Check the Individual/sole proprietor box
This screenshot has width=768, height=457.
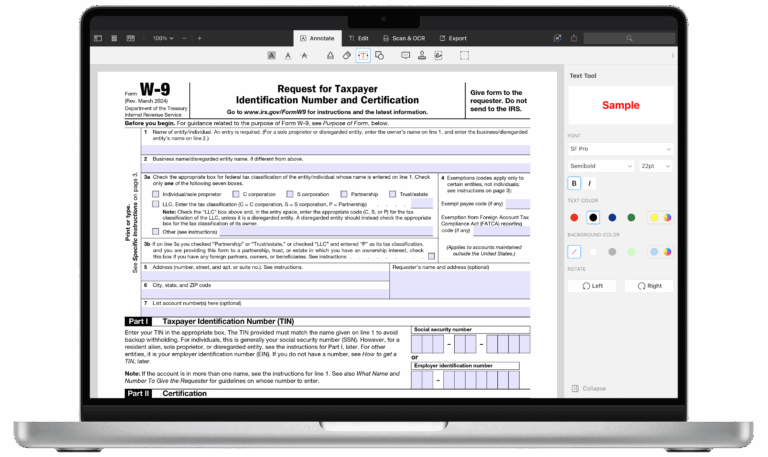[156, 194]
